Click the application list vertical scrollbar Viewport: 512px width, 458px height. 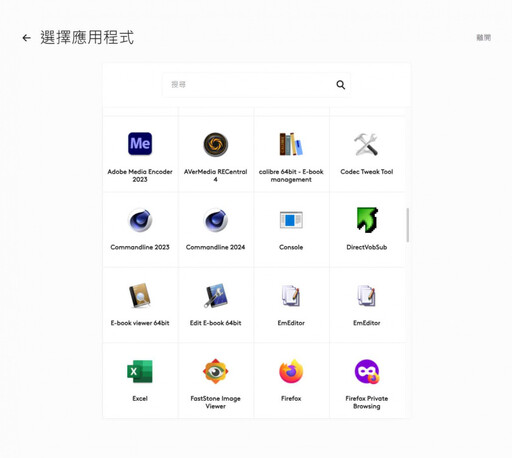(x=407, y=225)
